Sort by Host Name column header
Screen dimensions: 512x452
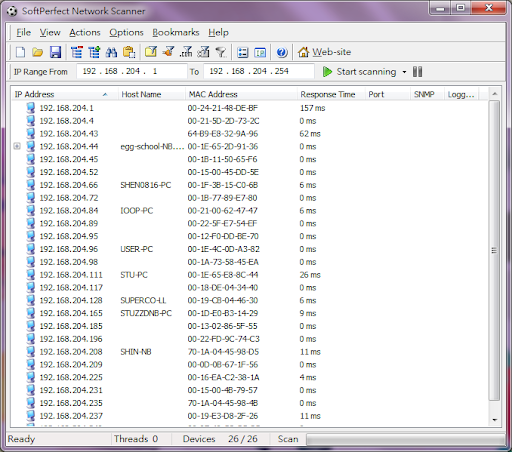152,95
